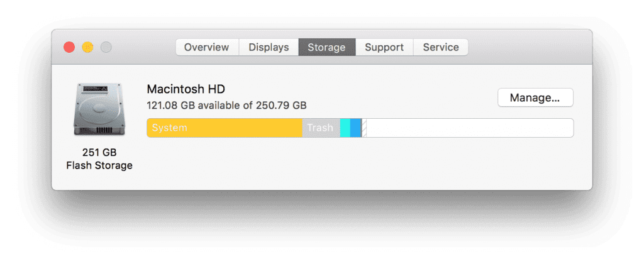Go to the Support tab
This screenshot has width=644, height=264.
coord(384,47)
